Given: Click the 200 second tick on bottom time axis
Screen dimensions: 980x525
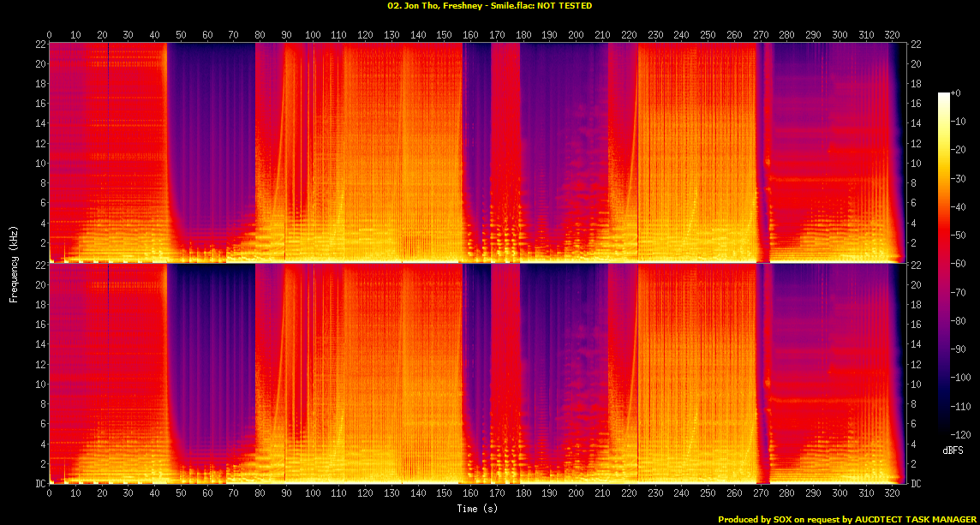Looking at the screenshot, I should (576, 495).
